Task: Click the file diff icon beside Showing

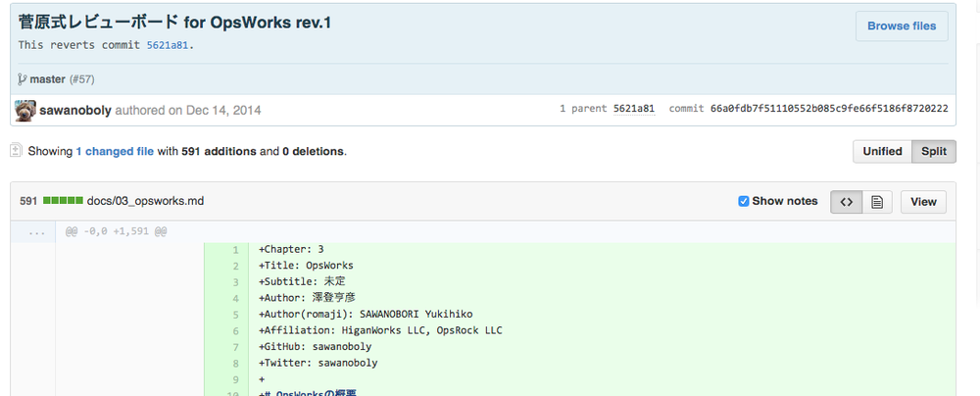Action: [17, 151]
